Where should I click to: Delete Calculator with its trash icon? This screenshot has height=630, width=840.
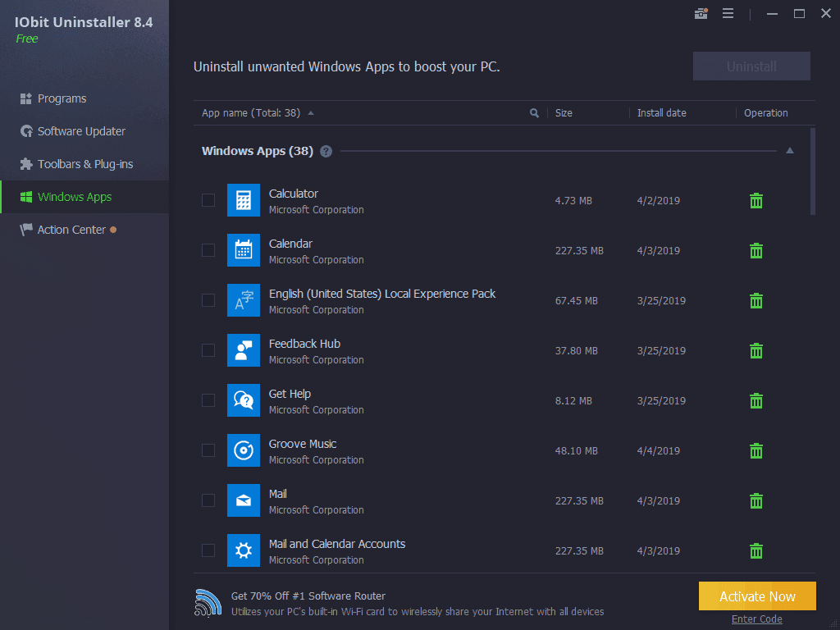coord(756,200)
